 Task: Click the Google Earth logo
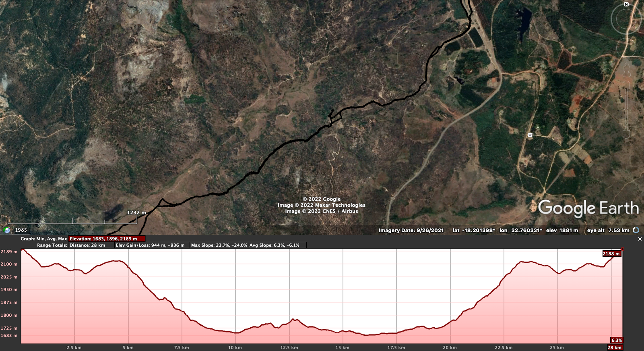coord(588,208)
